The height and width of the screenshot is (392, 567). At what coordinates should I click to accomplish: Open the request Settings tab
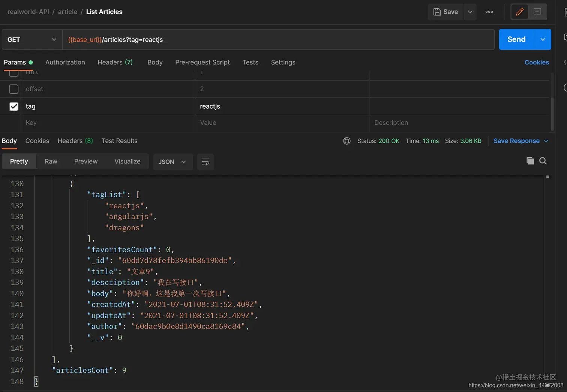(x=283, y=62)
